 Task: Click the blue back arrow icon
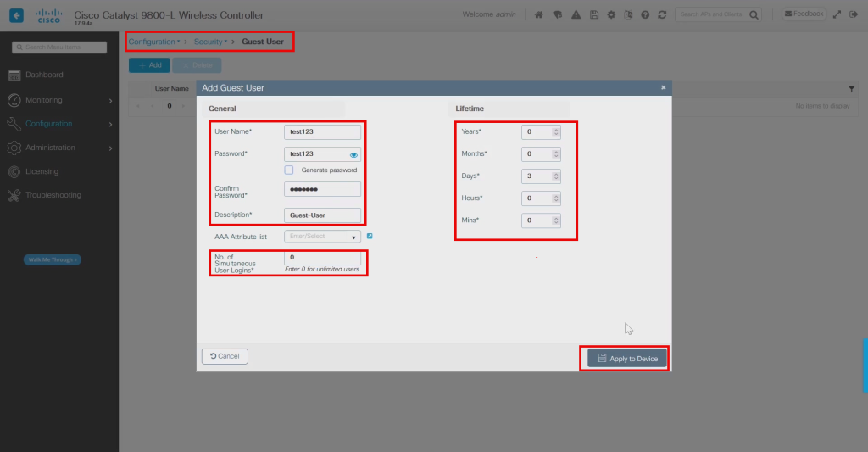click(x=17, y=15)
